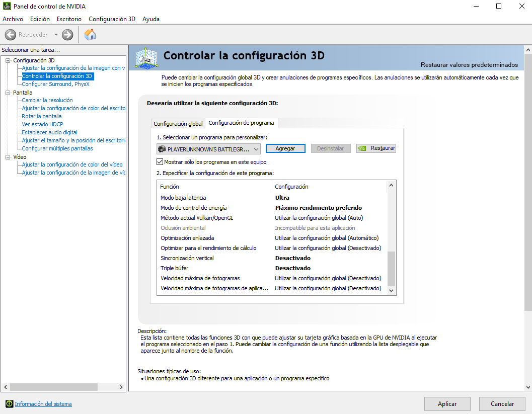The width and height of the screenshot is (532, 414).
Task: Select 'Velocidad máxima de fotogramas' row
Action: [271, 278]
